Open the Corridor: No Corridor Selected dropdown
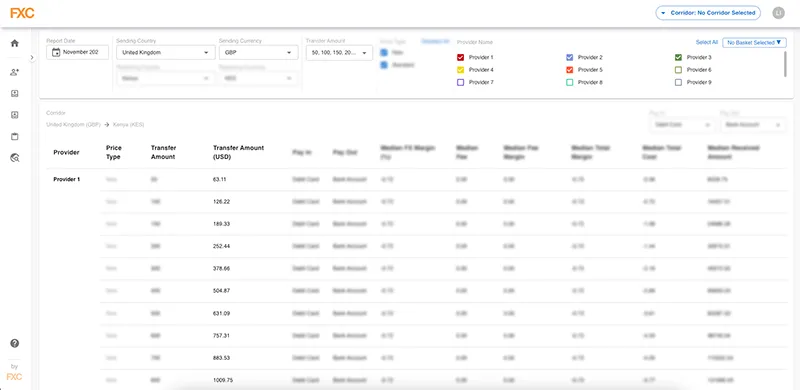 tap(708, 13)
